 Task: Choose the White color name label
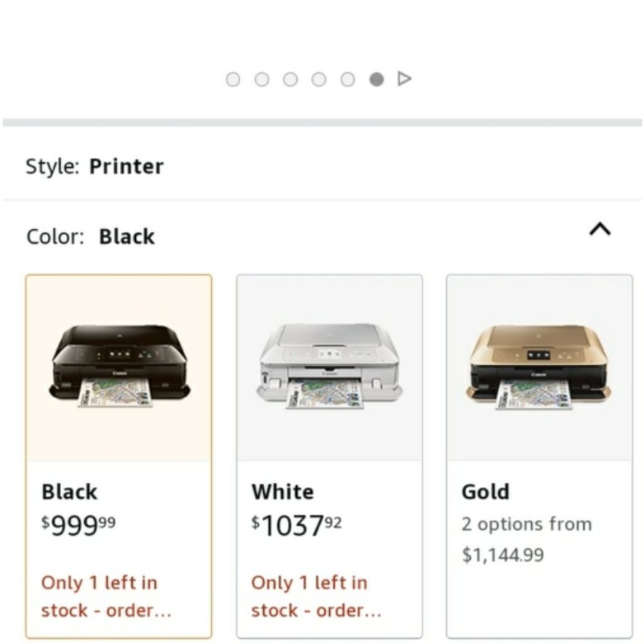click(283, 492)
